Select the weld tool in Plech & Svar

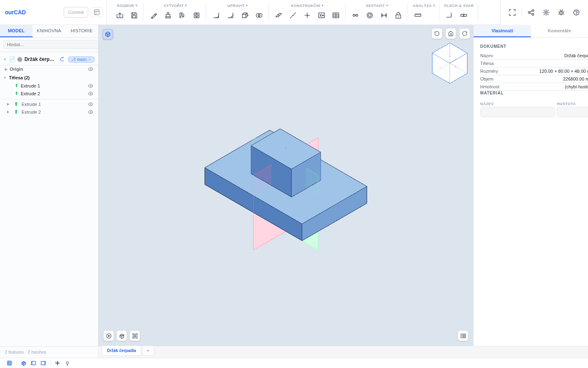[463, 16]
